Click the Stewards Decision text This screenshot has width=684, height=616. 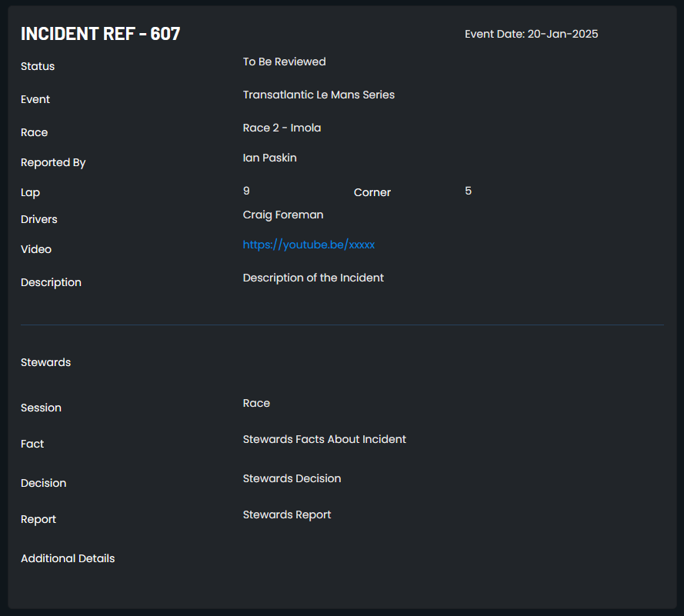[x=292, y=478]
